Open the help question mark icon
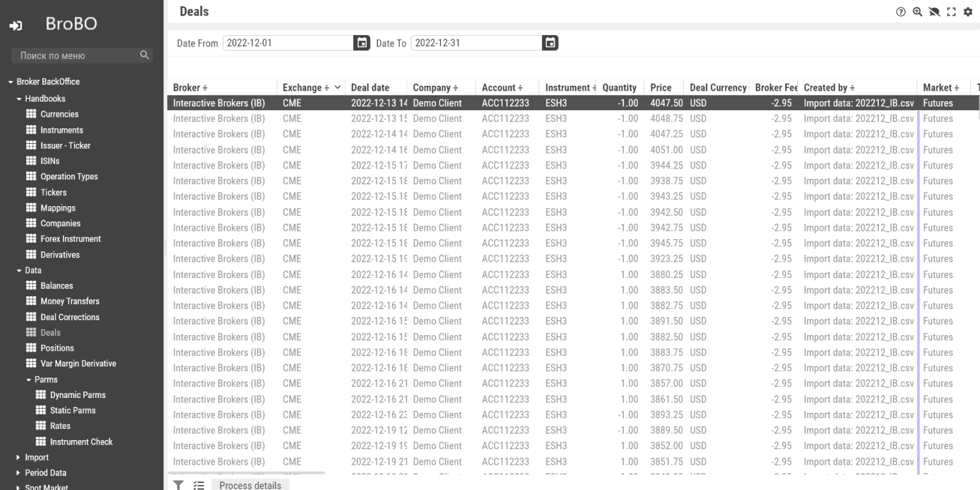The height and width of the screenshot is (490, 980). pyautogui.click(x=901, y=12)
